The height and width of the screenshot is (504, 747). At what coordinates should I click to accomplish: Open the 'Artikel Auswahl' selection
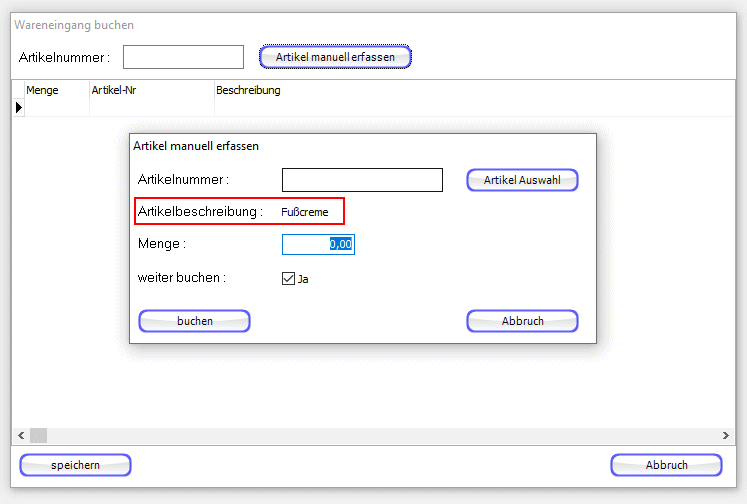point(522,180)
